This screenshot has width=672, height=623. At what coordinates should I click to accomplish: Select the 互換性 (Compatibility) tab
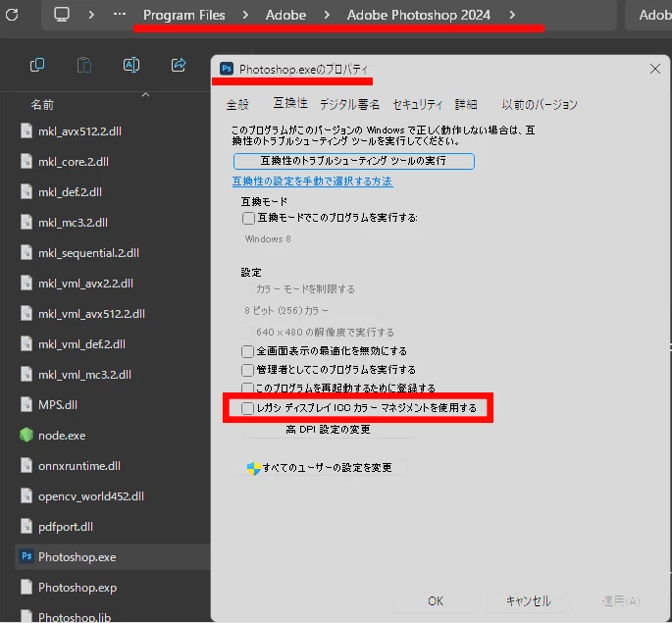pyautogui.click(x=290, y=103)
